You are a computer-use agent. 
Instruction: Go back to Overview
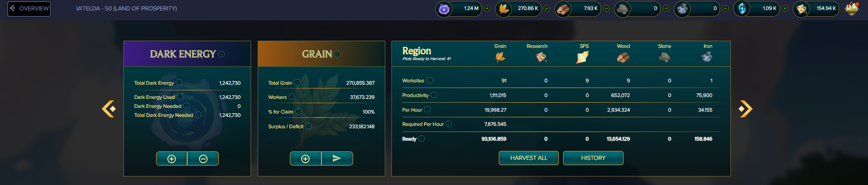coord(29,9)
